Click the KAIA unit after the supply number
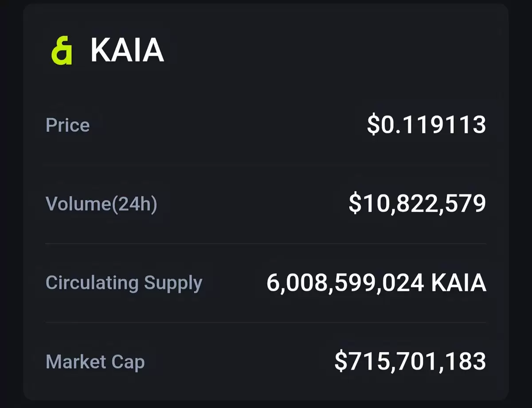Viewport: 532px width, 408px height. [459, 283]
